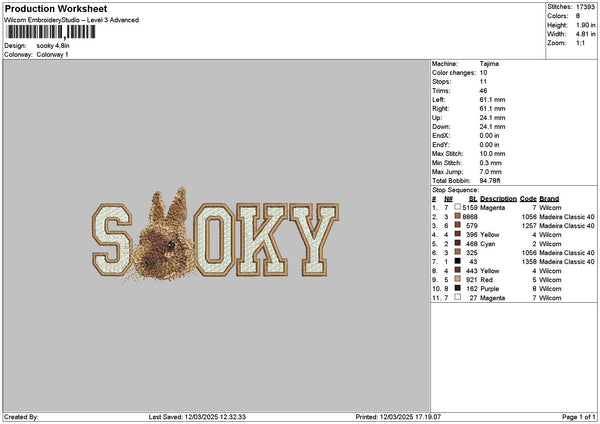
Task: Click the brown swatch for stop 2
Action: point(457,216)
